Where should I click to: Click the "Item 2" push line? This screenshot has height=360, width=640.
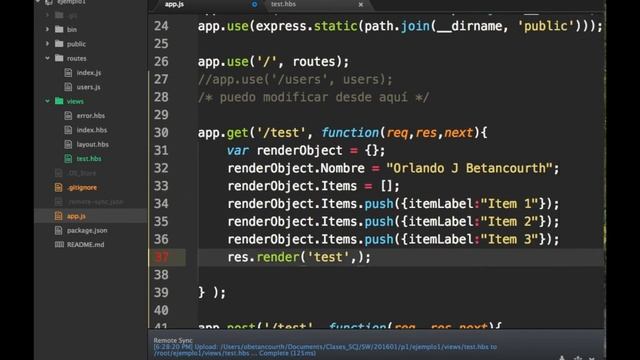click(x=393, y=222)
